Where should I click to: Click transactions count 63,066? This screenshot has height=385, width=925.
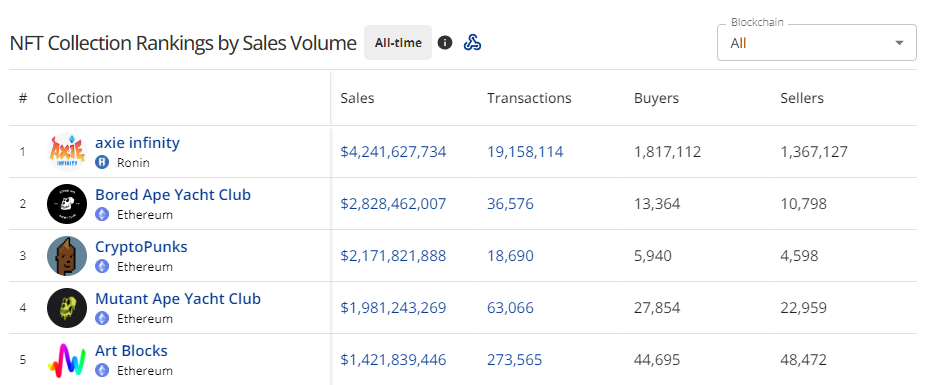click(510, 308)
